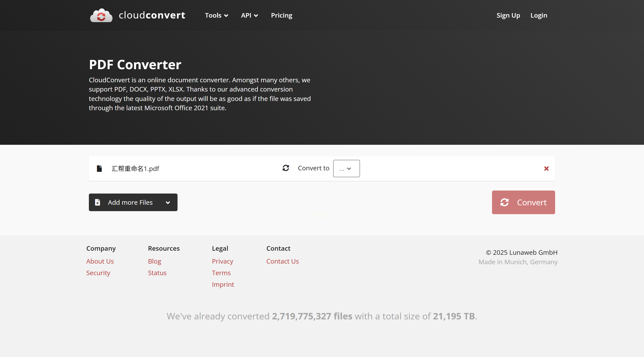Screen dimensions: 644x357
Task: Click the Sign Up link
Action: coord(508,15)
